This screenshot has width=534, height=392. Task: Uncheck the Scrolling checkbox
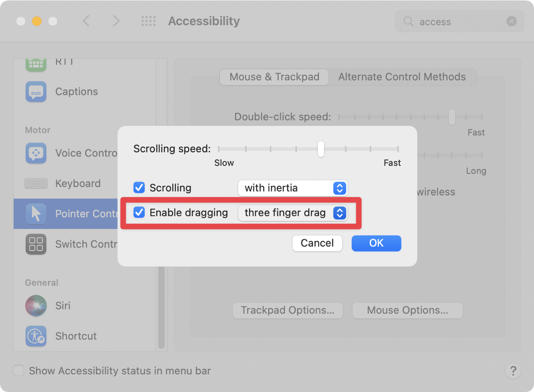coord(139,188)
